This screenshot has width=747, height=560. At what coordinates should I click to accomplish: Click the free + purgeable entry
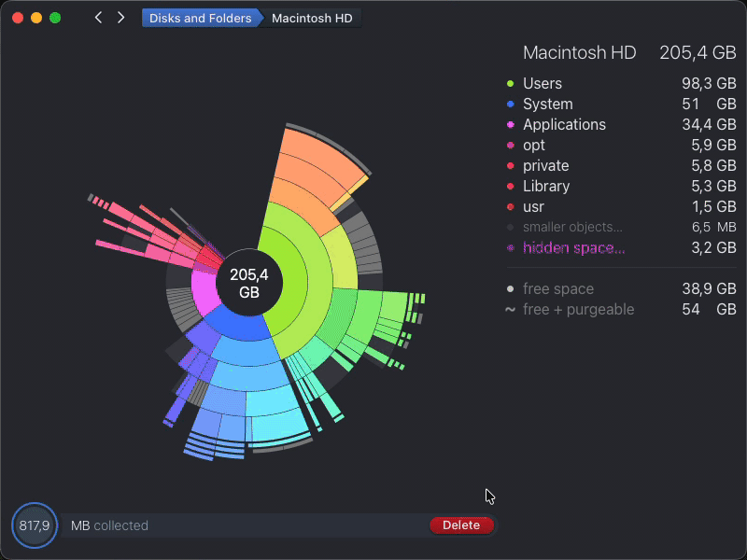pos(621,309)
